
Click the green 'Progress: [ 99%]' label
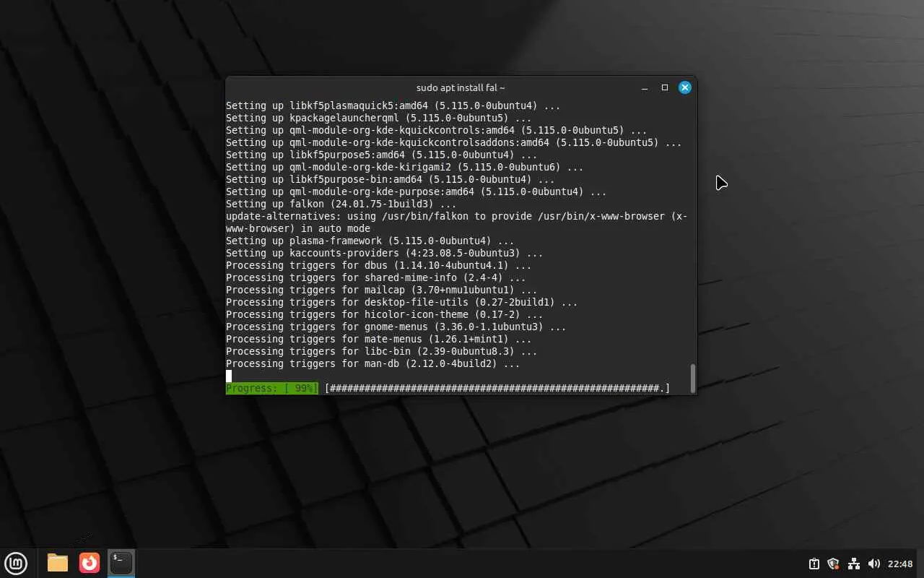click(272, 389)
